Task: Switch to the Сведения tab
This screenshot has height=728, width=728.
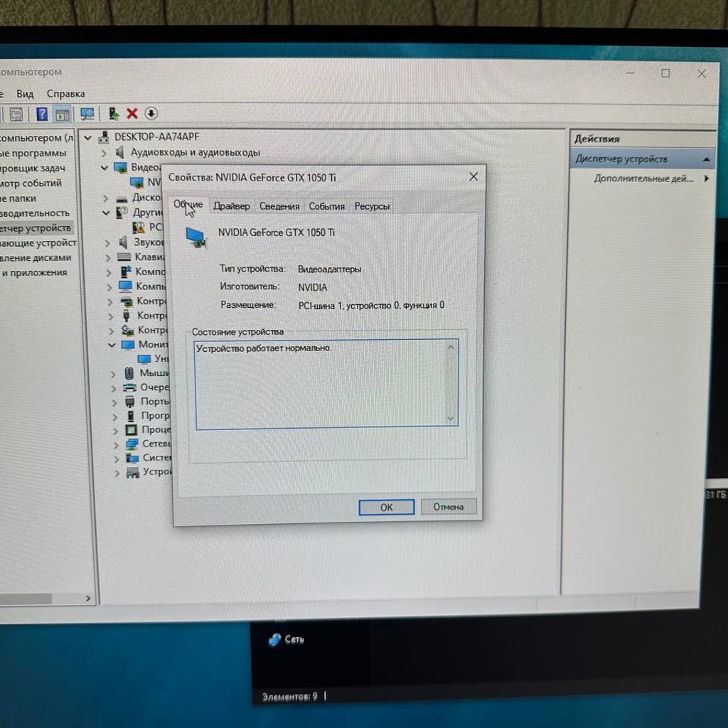Action: click(x=279, y=206)
